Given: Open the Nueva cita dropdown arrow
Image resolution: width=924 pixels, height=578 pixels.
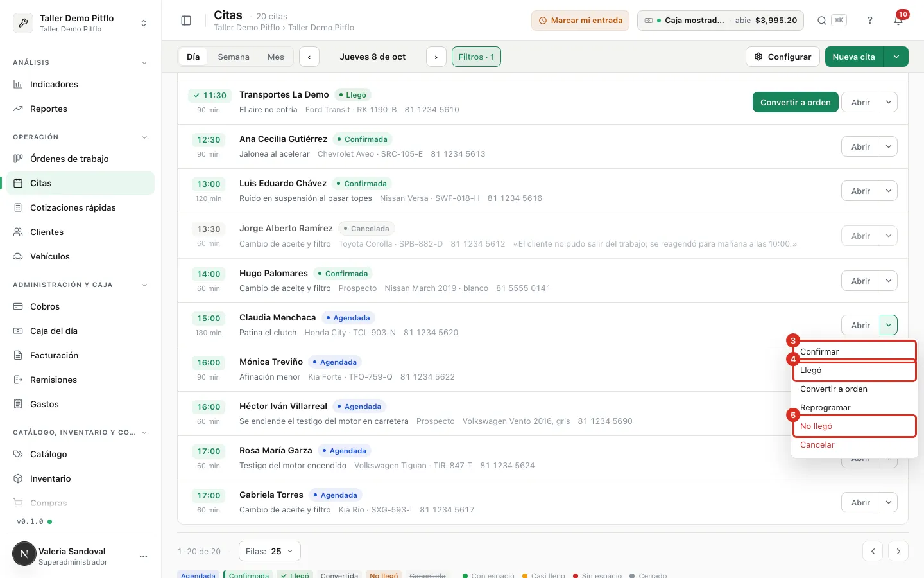Looking at the screenshot, I should tap(896, 57).
